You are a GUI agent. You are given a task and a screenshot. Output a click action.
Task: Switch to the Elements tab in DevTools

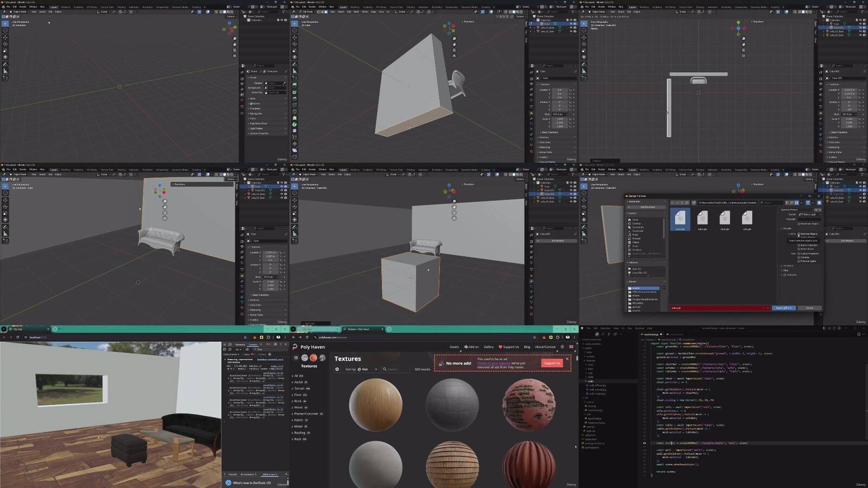tap(240, 344)
